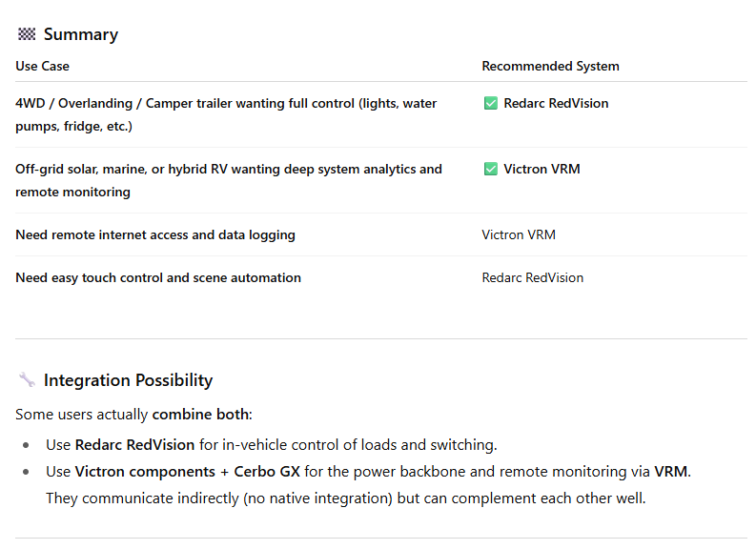Viewport: 756px width, 549px height.
Task: Click bold VRM ending the second bullet
Action: pos(669,471)
